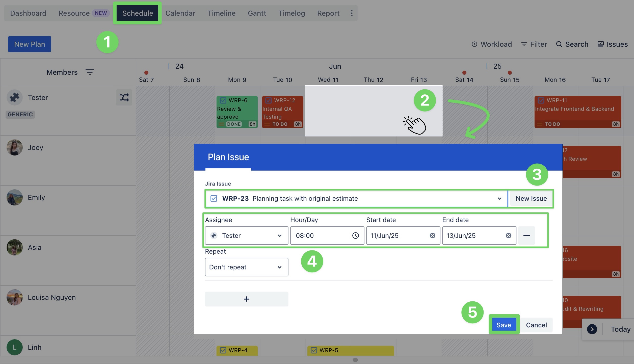
Task: Click the three-dot more tabs menu
Action: [352, 13]
